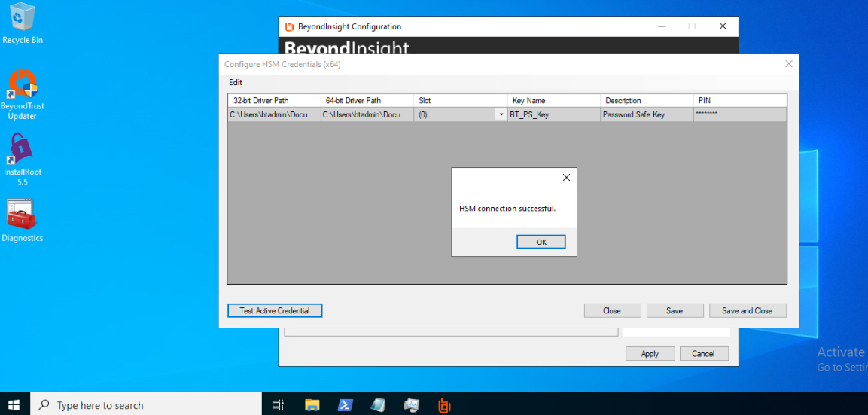This screenshot has height=415, width=868.
Task: Click the 32-bit Driver Path column header
Action: tap(274, 101)
